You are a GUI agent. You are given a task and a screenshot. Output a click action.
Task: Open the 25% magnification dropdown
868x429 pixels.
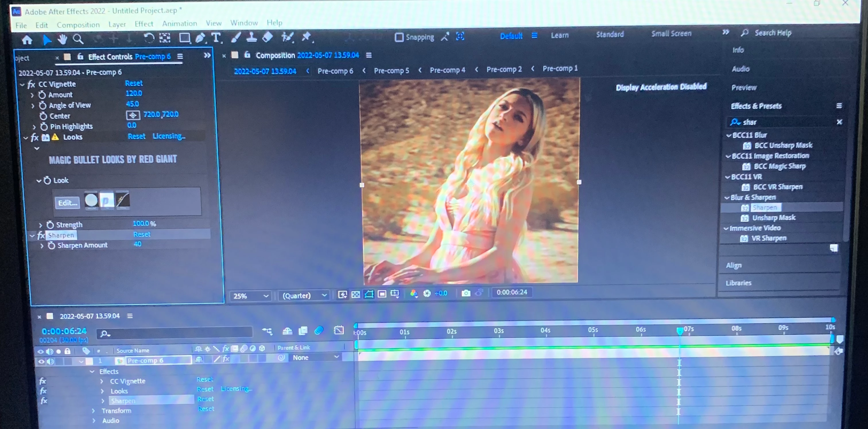tap(250, 296)
